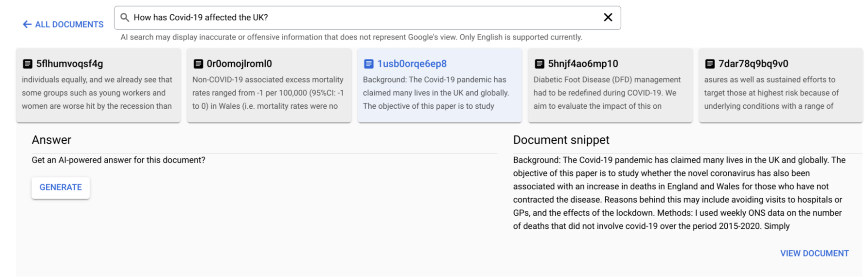Click document icon for 1usb0orqe6ep8
This screenshot has height=277, width=868.
point(369,64)
